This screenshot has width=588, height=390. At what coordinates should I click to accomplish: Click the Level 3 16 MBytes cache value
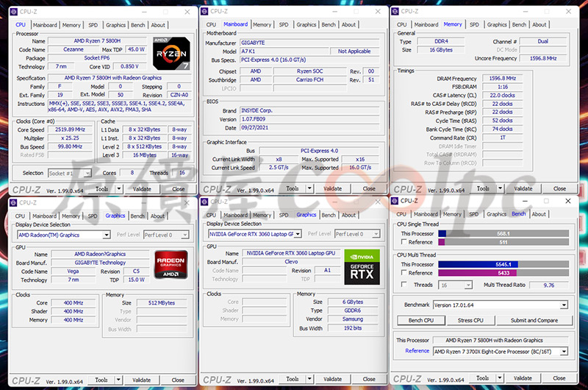[x=145, y=155]
